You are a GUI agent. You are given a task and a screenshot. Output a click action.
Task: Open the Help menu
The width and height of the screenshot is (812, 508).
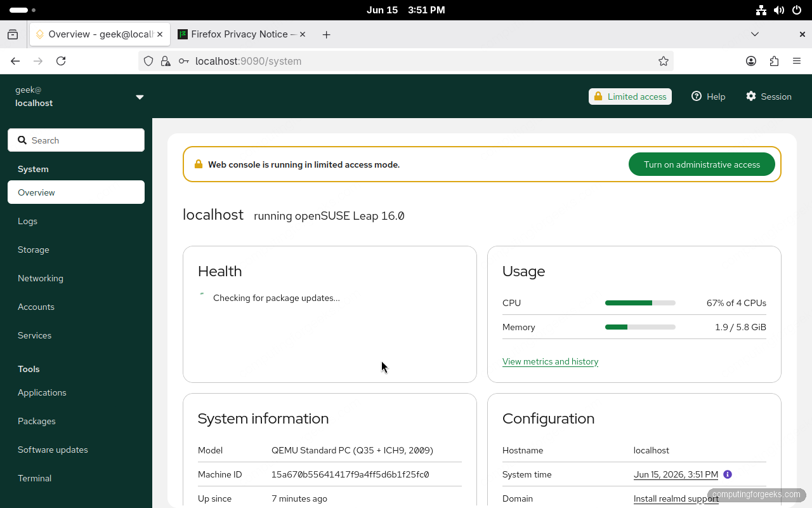(709, 97)
